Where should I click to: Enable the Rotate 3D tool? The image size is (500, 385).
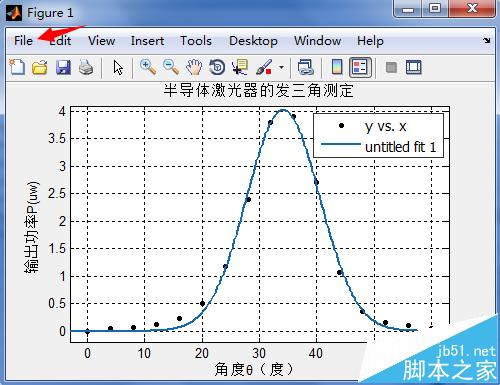point(217,67)
